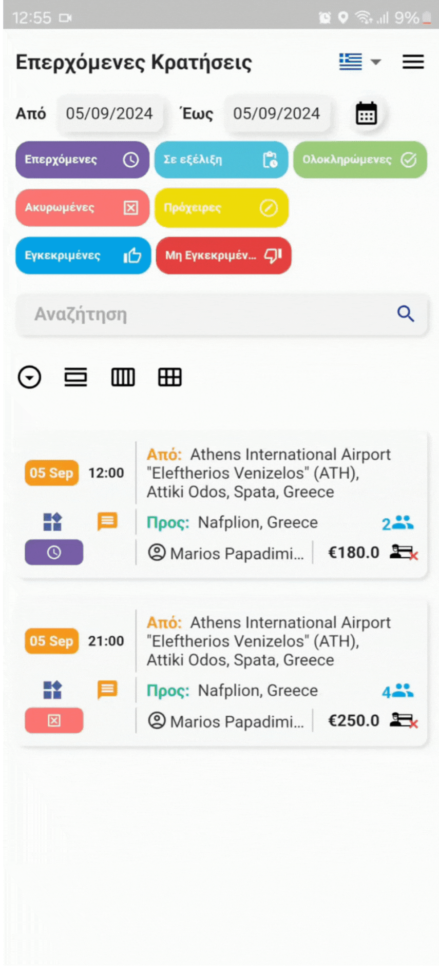The height and width of the screenshot is (980, 439).
Task: Open the Greek flag language dropdown
Action: tap(360, 62)
